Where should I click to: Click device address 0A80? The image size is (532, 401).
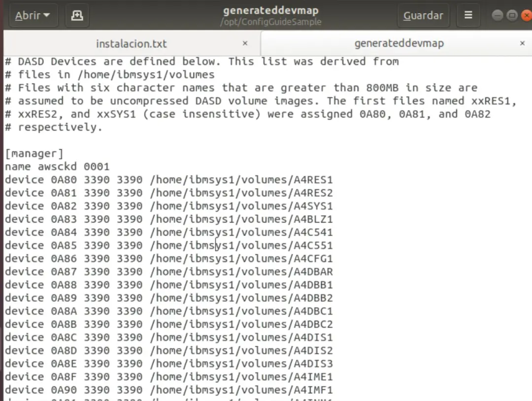(64, 179)
